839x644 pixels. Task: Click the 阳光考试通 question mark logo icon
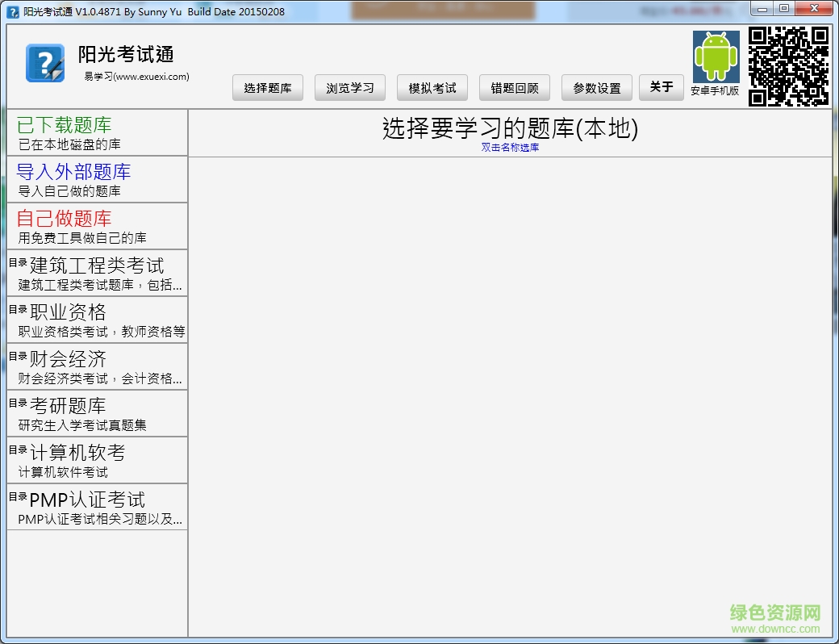click(x=44, y=62)
